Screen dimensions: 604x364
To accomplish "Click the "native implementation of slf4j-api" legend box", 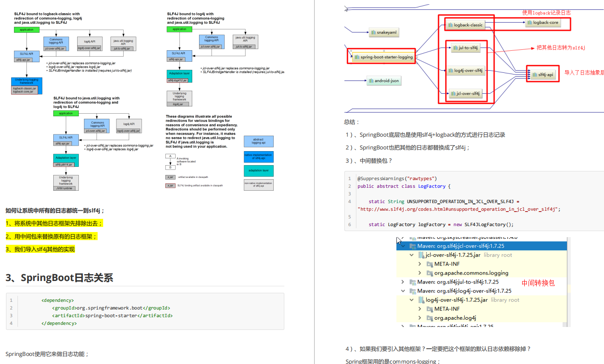I will point(258,157).
